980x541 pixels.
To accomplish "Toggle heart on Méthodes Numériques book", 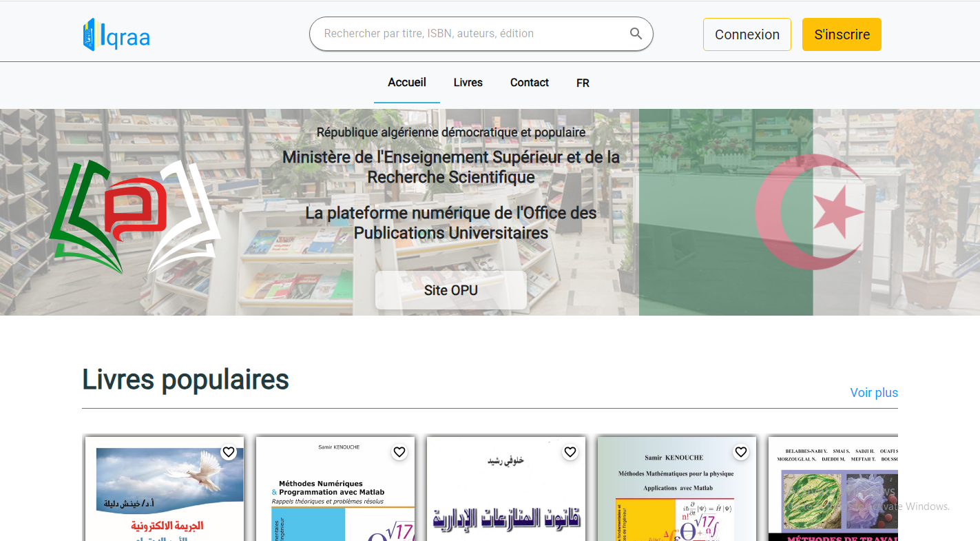I will pos(399,452).
